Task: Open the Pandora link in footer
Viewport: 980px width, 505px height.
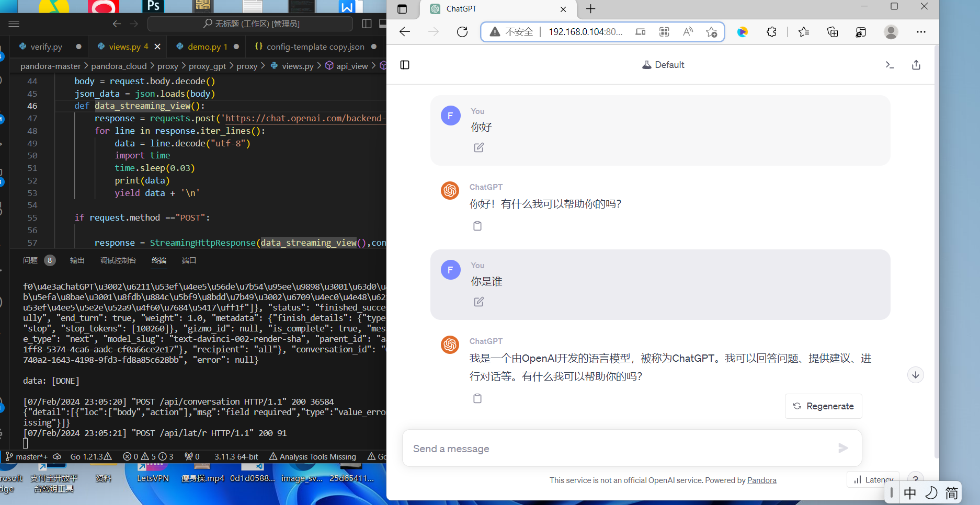Action: 761,480
